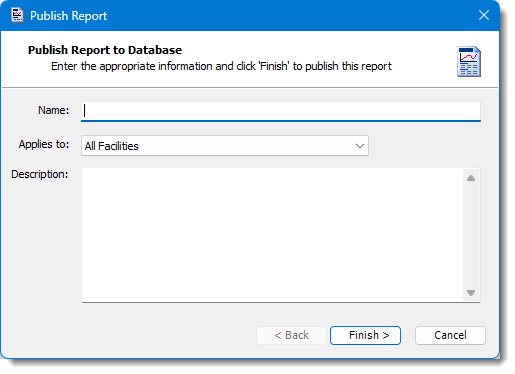Open the Applies to dropdown

tap(225, 146)
